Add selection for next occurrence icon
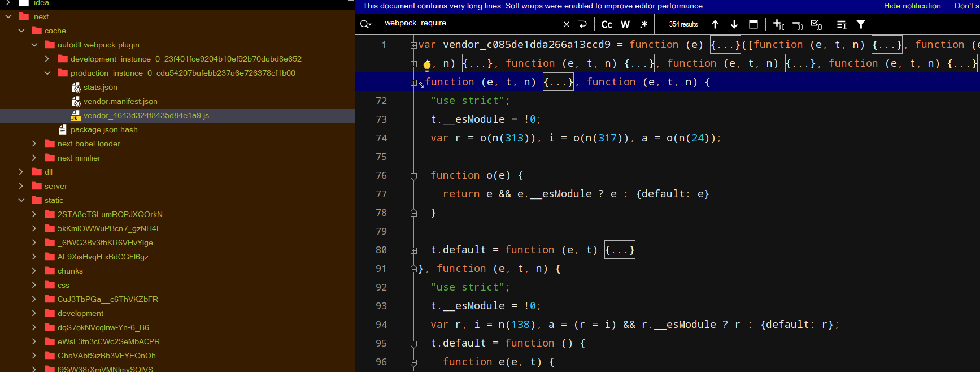 coord(778,24)
